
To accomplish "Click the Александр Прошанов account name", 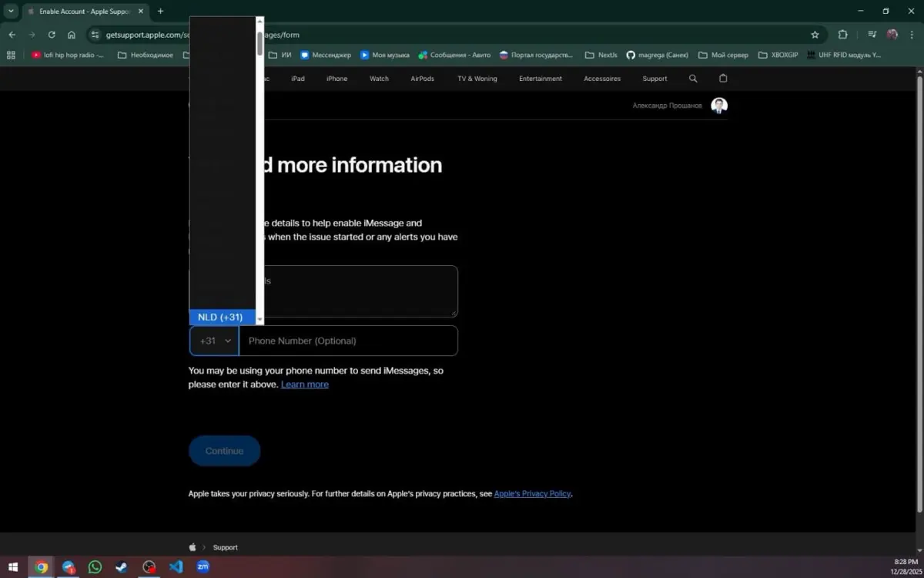I will click(x=667, y=106).
